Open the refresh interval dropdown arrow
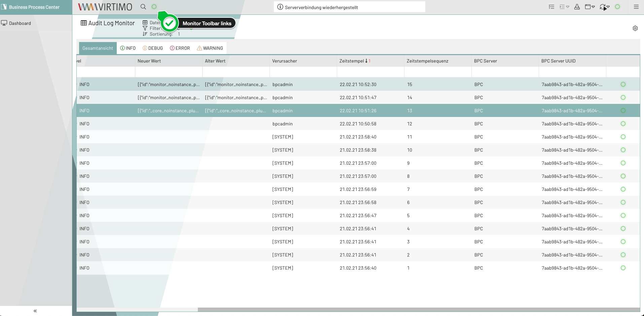This screenshot has height=316, width=644. pyautogui.click(x=608, y=7)
